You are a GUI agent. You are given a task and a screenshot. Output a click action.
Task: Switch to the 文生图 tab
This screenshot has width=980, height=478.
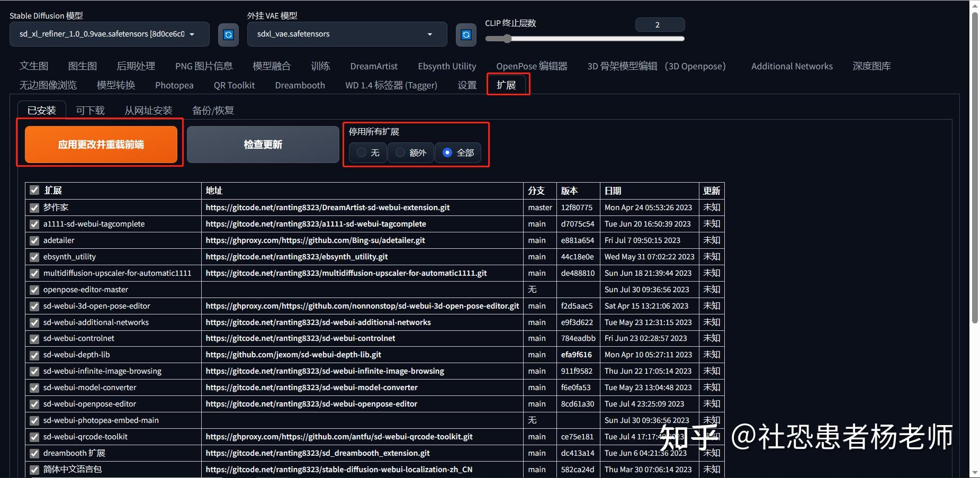pos(34,66)
